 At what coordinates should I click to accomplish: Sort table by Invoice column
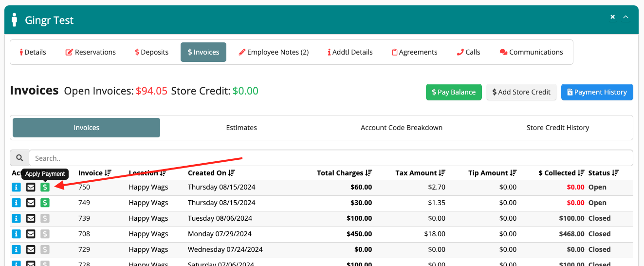[x=94, y=173]
